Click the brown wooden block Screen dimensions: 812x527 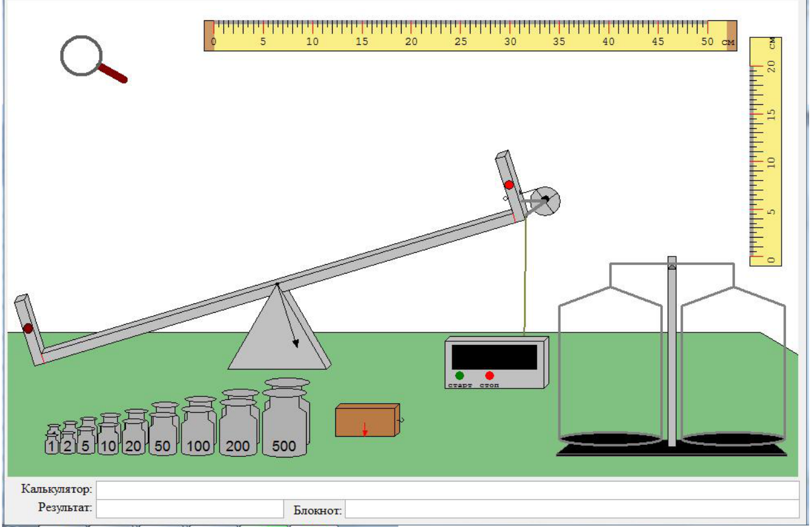point(367,420)
